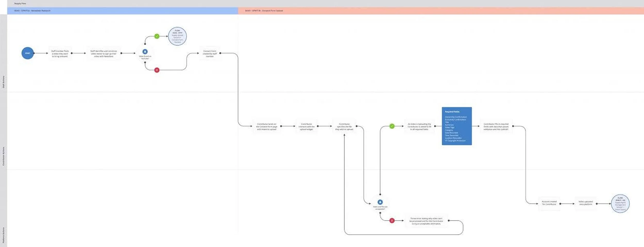The width and height of the screenshot is (644, 247).
Task: Select the "Account created for Contributor" step
Action: 549,203
